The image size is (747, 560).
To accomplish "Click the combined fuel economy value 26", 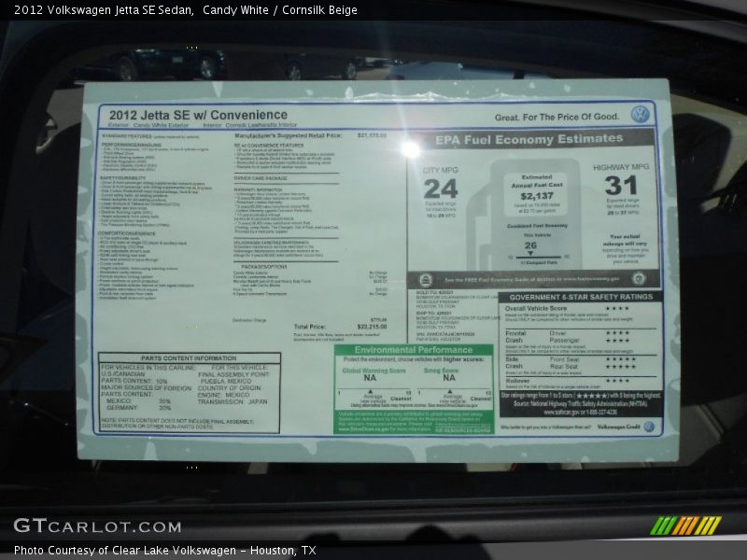I will point(530,245).
